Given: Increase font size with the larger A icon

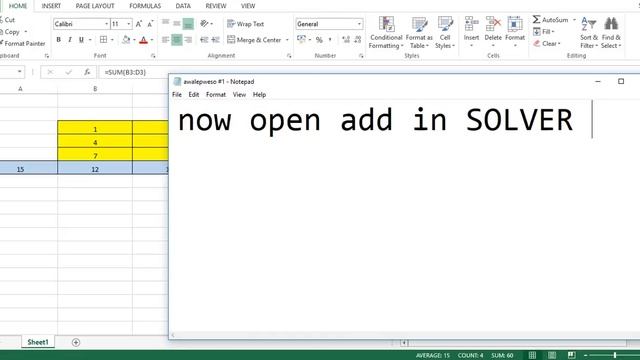Looking at the screenshot, I should click(139, 24).
